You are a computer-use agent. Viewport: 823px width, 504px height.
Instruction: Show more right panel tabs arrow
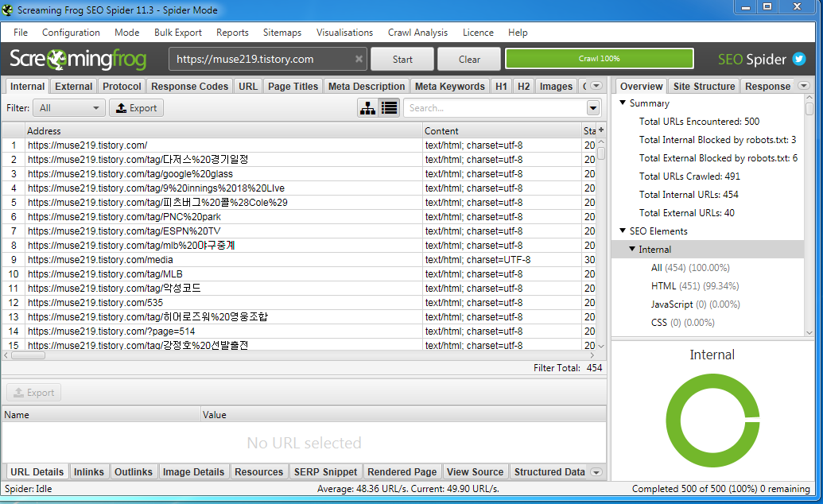tap(804, 86)
